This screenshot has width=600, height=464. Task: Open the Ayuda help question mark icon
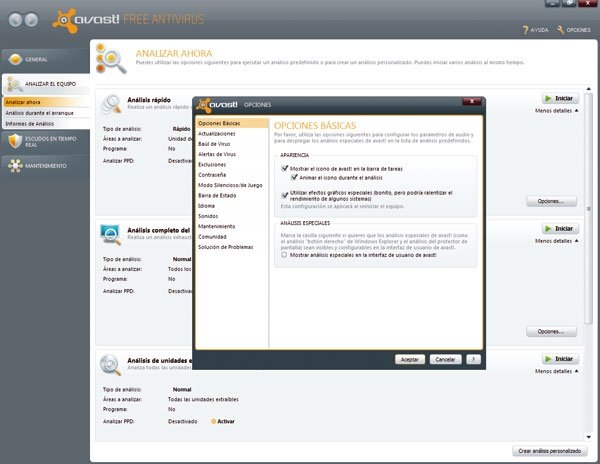click(525, 30)
